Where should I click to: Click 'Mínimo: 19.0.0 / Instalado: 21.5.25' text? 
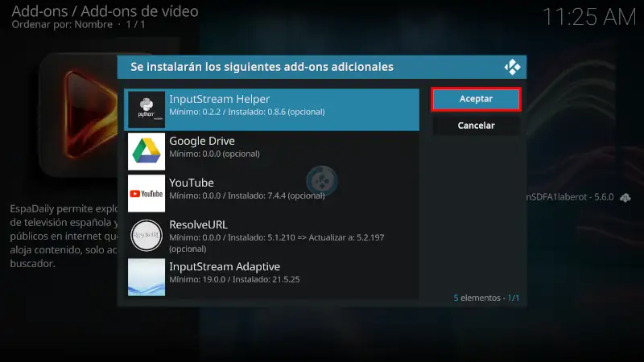coord(234,279)
